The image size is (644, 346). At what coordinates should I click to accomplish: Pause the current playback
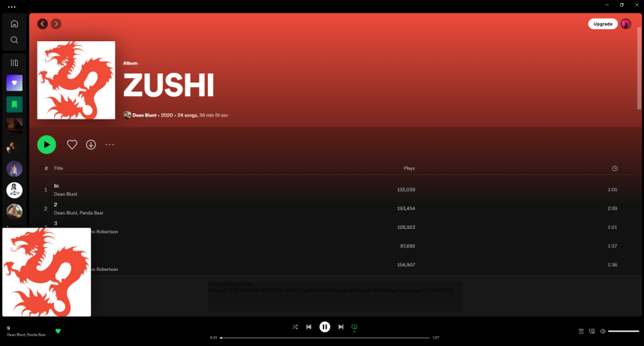point(324,326)
